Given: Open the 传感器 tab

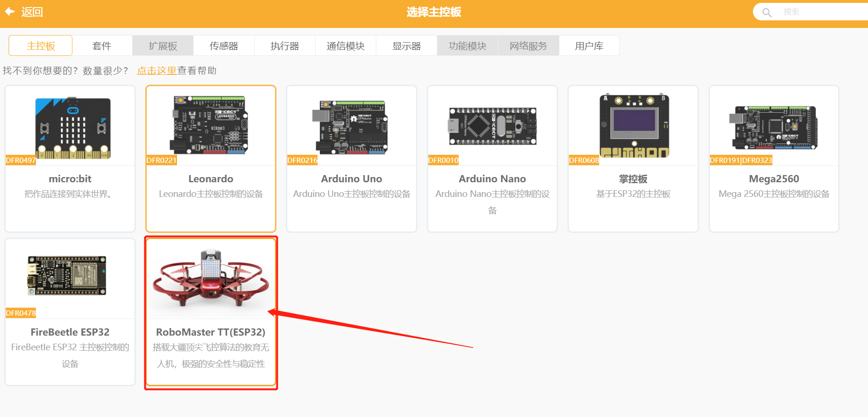Looking at the screenshot, I should coord(224,46).
